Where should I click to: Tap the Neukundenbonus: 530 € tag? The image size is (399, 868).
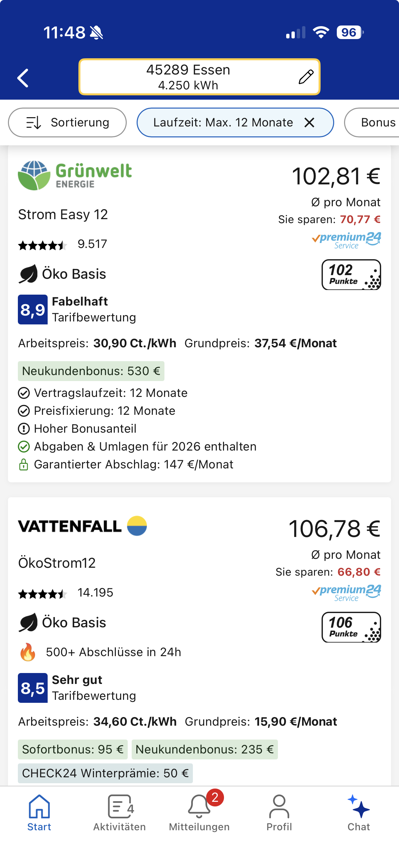click(x=91, y=371)
